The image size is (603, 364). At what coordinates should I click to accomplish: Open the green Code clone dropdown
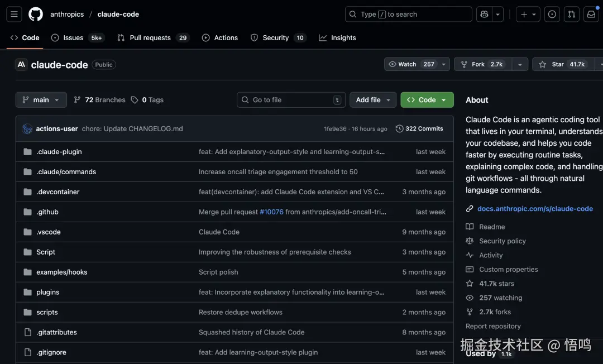(427, 100)
